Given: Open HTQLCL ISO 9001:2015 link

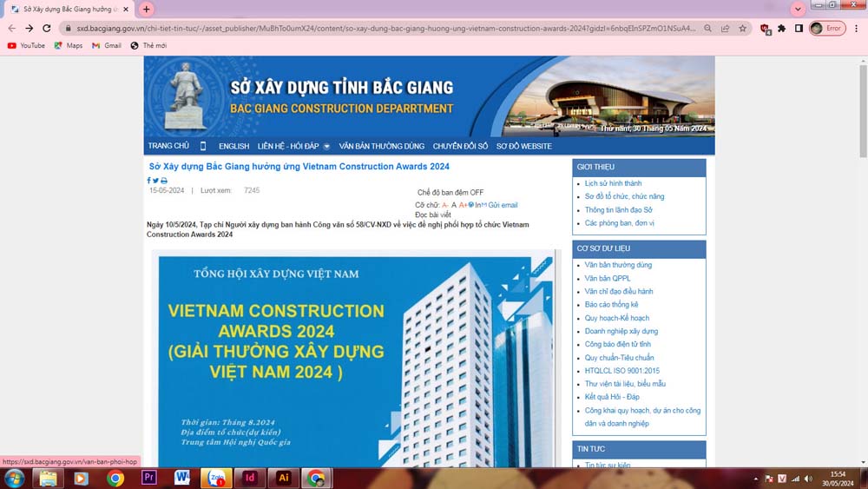Looking at the screenshot, I should pos(621,371).
